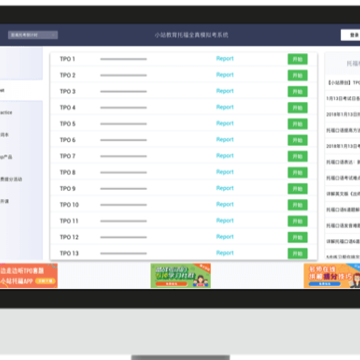Start TPO 2 with the green 开始 button

[x=298, y=75]
